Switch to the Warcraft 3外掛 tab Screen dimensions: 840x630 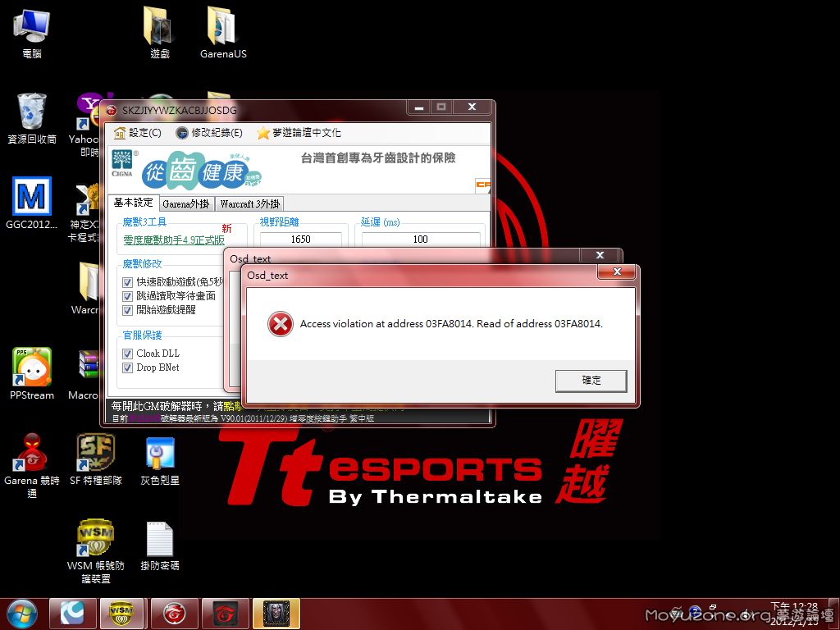click(x=249, y=204)
